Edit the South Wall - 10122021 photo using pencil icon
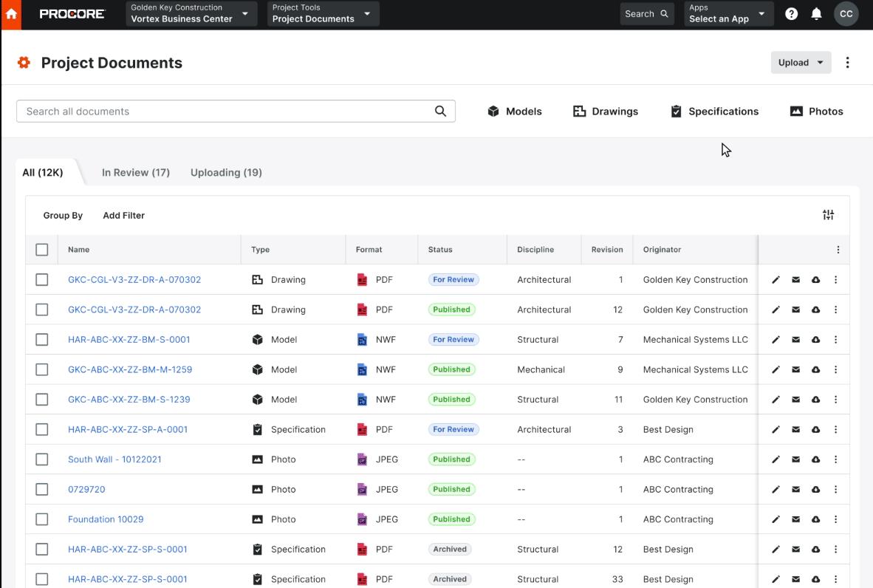 (x=776, y=459)
